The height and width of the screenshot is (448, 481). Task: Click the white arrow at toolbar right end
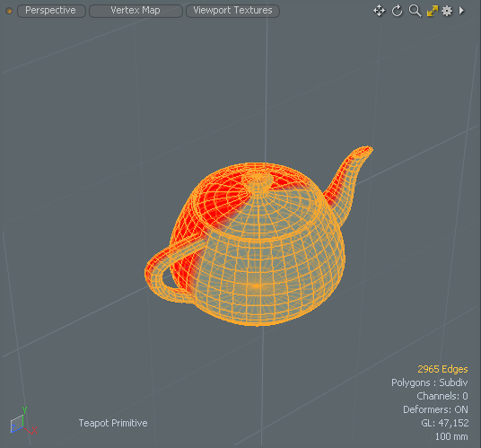pos(461,11)
